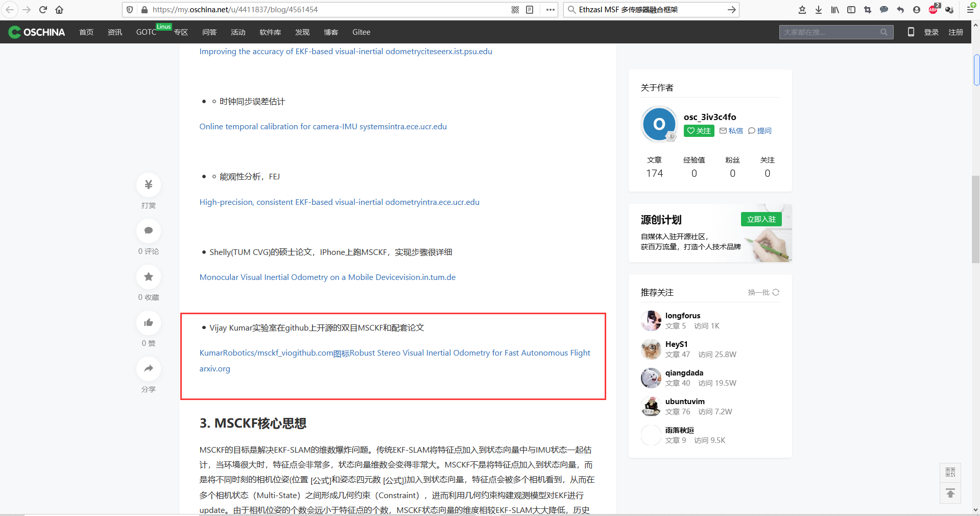Show the QR code panel icon near bottom right
The image size is (980, 516).
(950, 472)
